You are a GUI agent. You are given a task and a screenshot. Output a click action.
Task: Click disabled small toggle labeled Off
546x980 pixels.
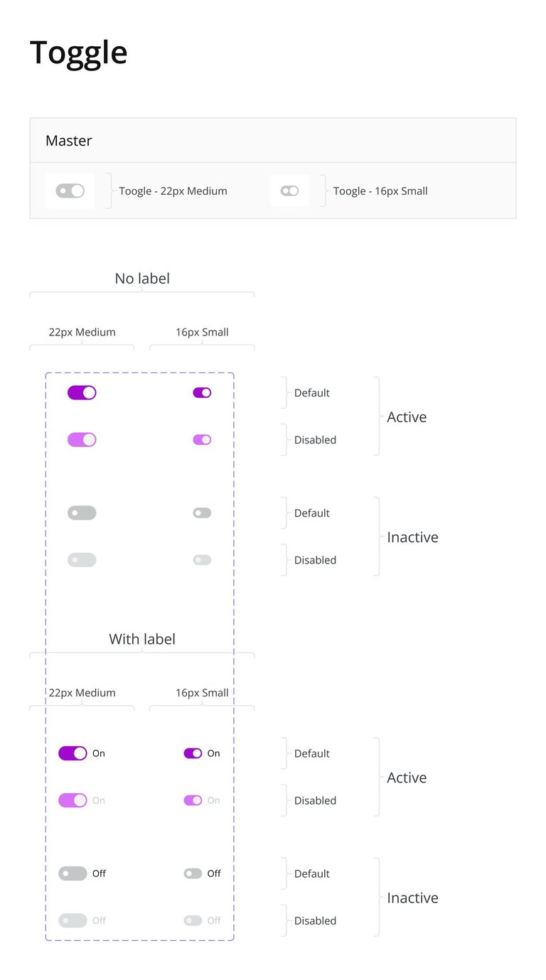tap(193, 920)
